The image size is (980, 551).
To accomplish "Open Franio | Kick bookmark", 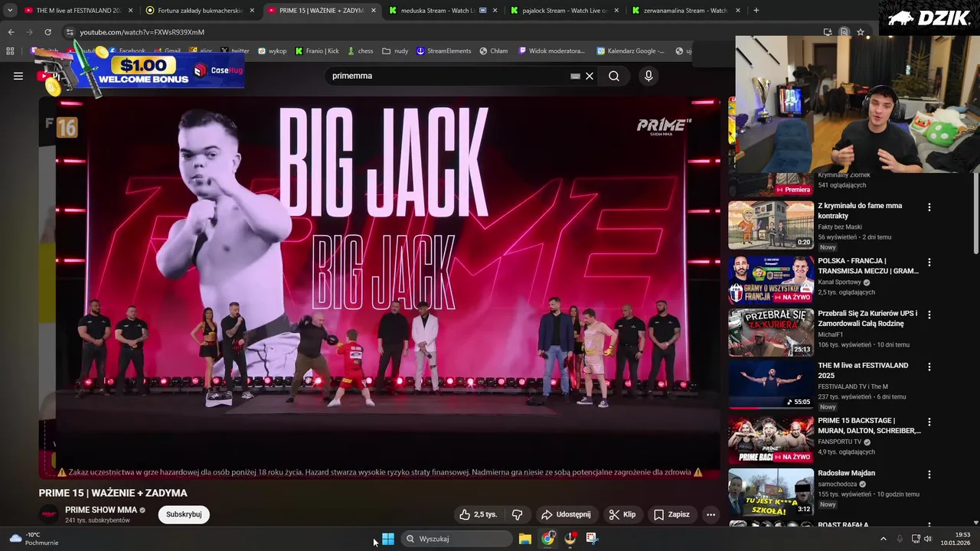I will click(317, 51).
